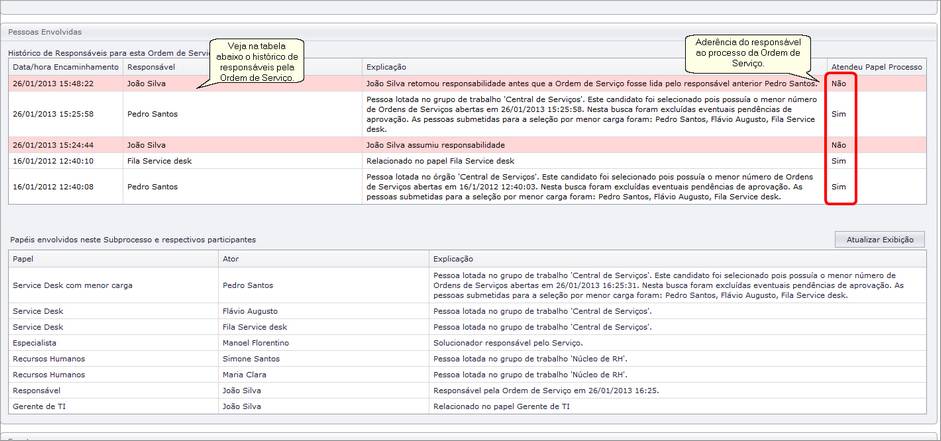Click 'Relacionado no papel Fila Service desk' text

pos(440,161)
